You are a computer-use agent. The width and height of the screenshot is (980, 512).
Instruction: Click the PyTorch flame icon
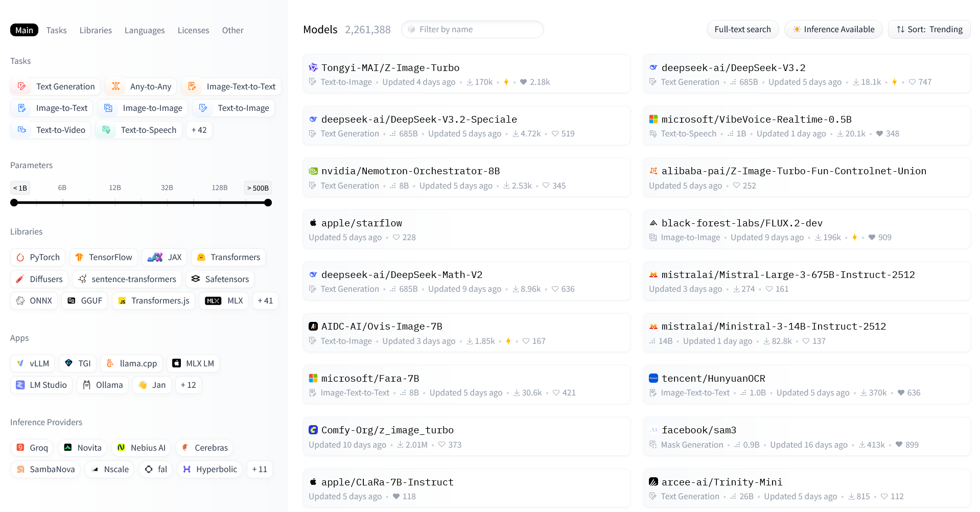pyautogui.click(x=20, y=258)
